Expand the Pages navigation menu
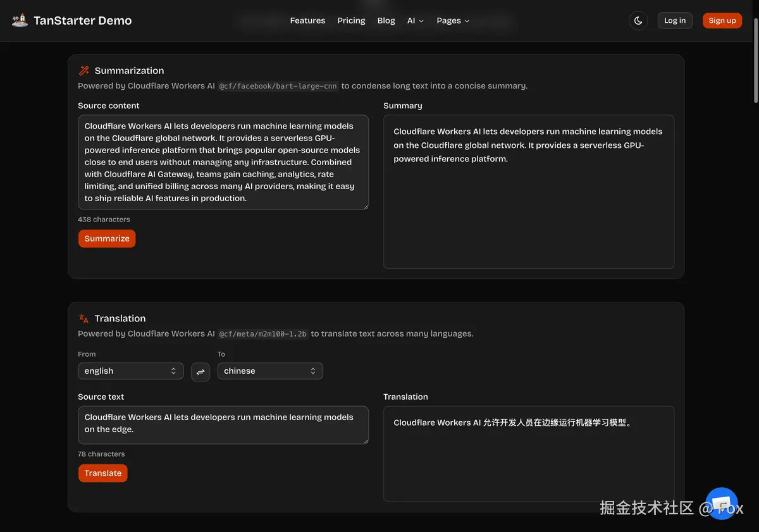 point(453,20)
